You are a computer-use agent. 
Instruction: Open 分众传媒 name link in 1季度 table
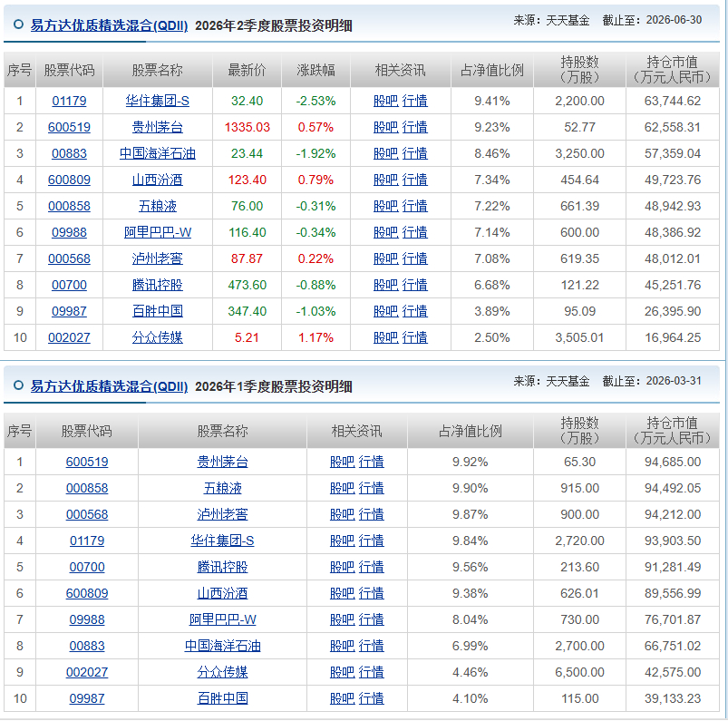point(222,672)
